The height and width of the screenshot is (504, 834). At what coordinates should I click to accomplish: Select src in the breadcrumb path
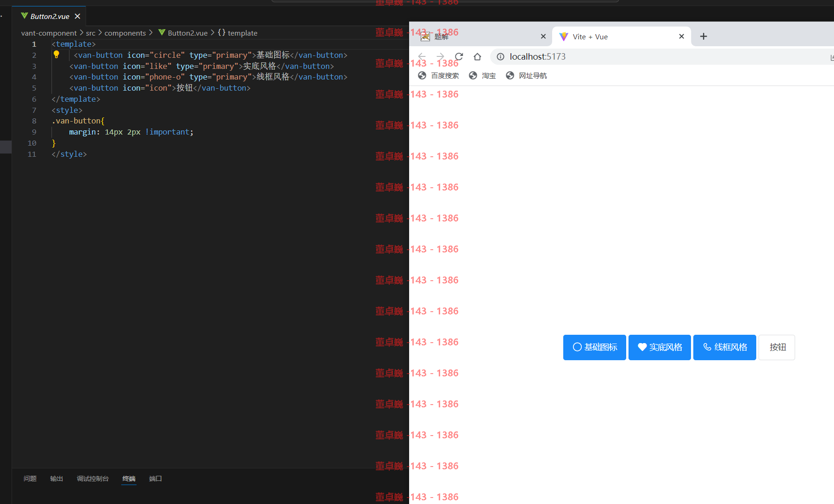(91, 33)
